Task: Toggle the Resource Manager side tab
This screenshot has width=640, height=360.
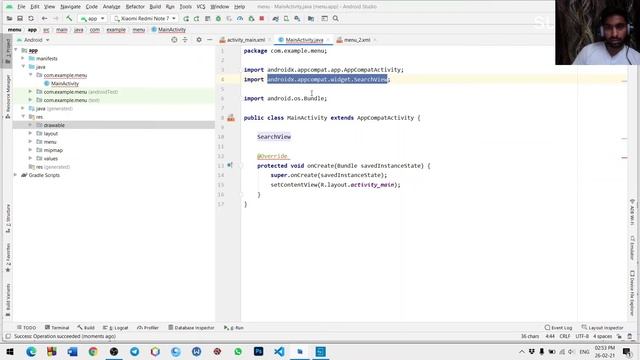Action: [x=8, y=96]
